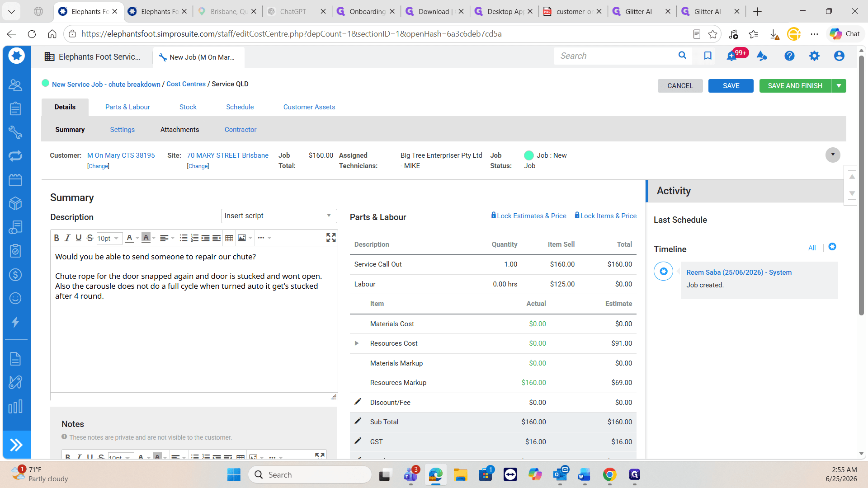Toggle italic in Description editor toolbar
Image resolution: width=868 pixels, height=488 pixels.
[67, 238]
